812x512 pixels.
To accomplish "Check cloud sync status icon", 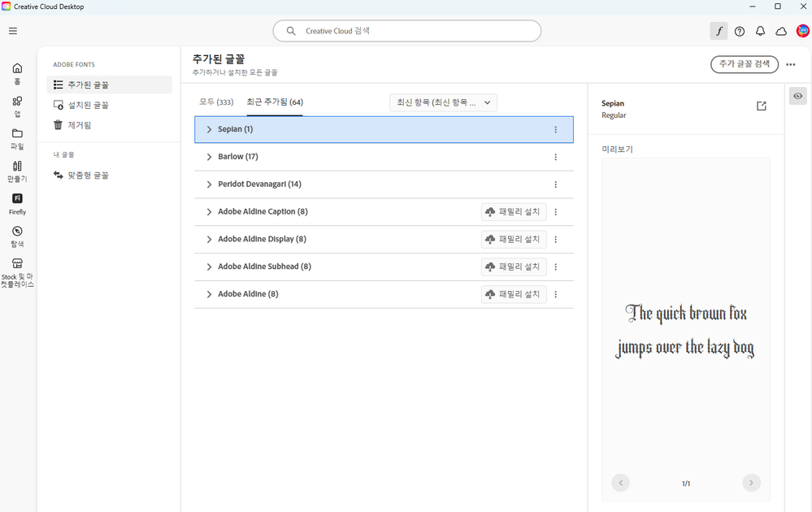I will pos(781,31).
